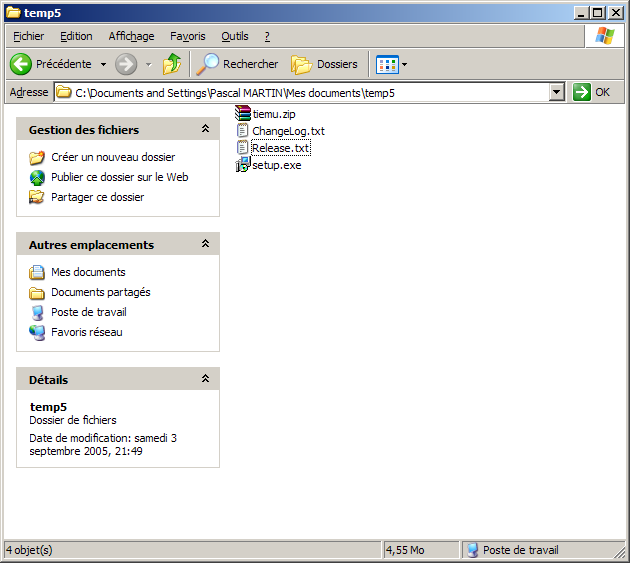Select the ChangeLog.txt file icon

[243, 131]
